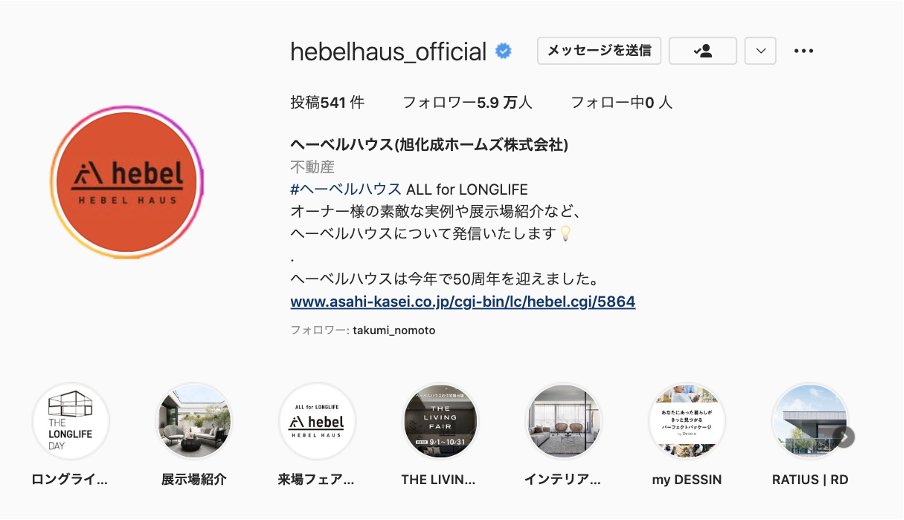Open the three-dots more options menu
Screen dimensions: 904x520
click(803, 51)
